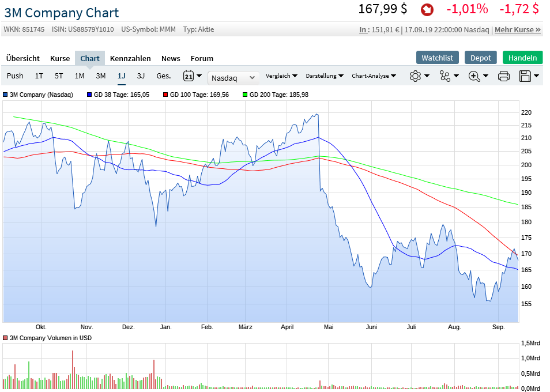The width and height of the screenshot is (550, 392).
Task: Expand the Chart-Analyse dropdown
Action: [x=374, y=76]
